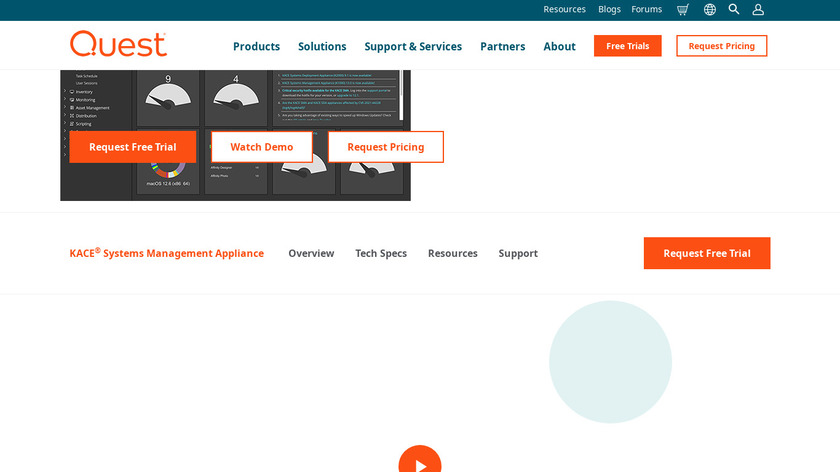The image size is (840, 472).
Task: Open the globe language selector
Action: [x=710, y=10]
